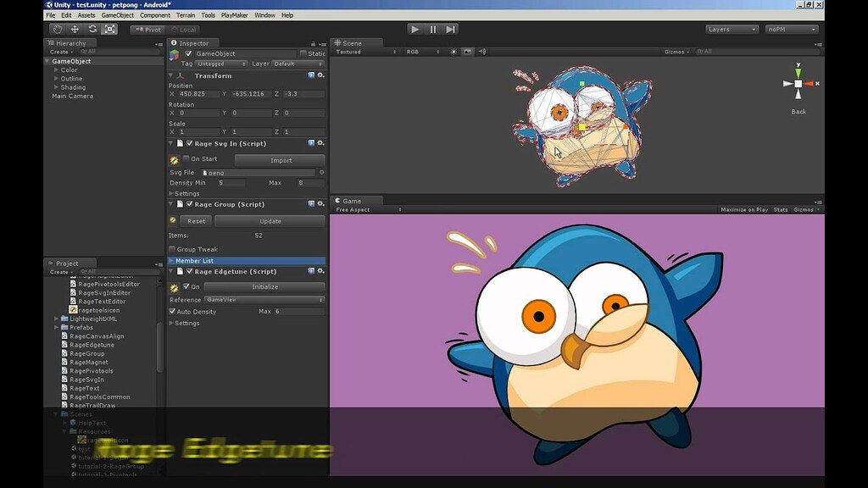Select the Move tool
868x488 pixels.
pyautogui.click(x=76, y=29)
